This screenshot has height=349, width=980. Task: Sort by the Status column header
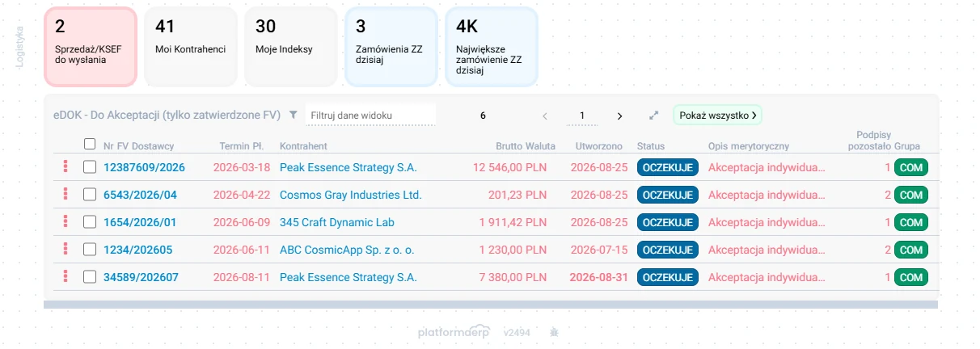point(650,146)
